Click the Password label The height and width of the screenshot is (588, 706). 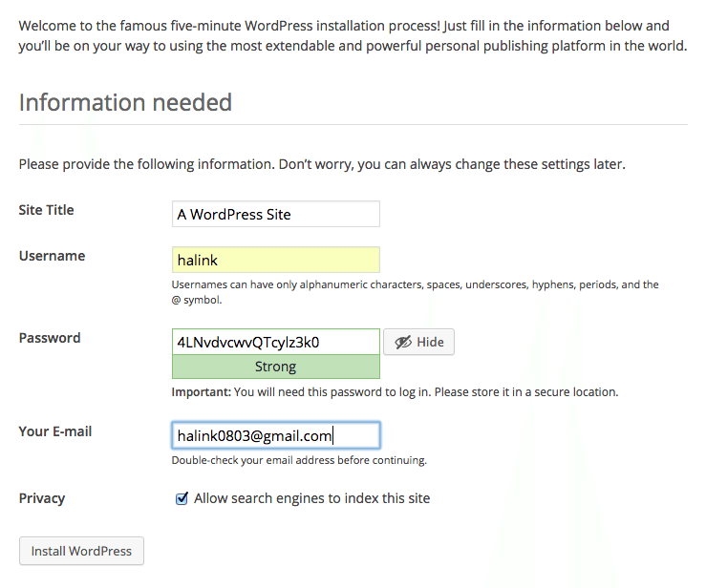[50, 338]
